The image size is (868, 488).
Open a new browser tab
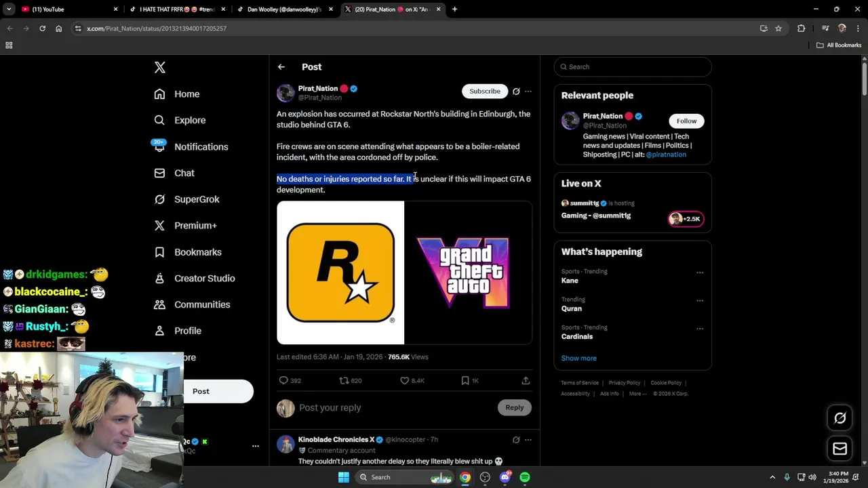coord(454,9)
